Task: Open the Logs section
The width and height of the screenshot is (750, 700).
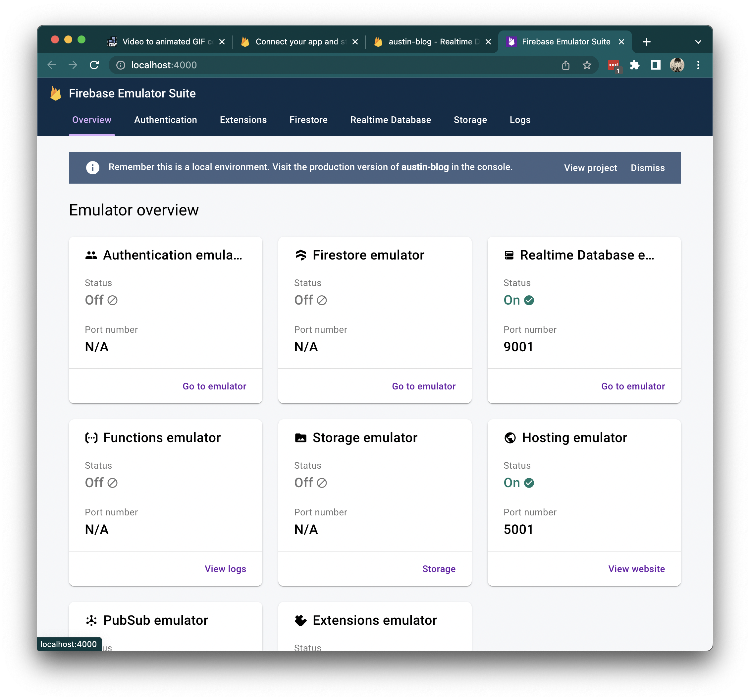Action: point(520,120)
